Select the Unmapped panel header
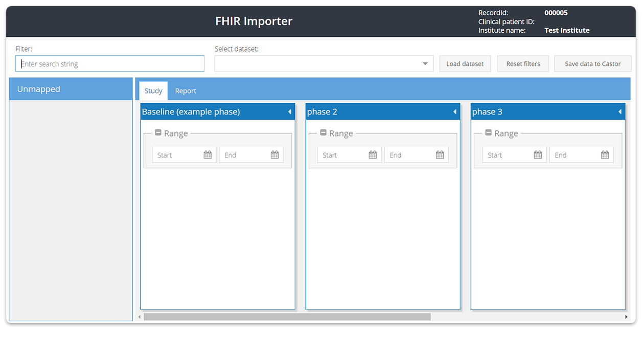The width and height of the screenshot is (644, 339). click(71, 89)
